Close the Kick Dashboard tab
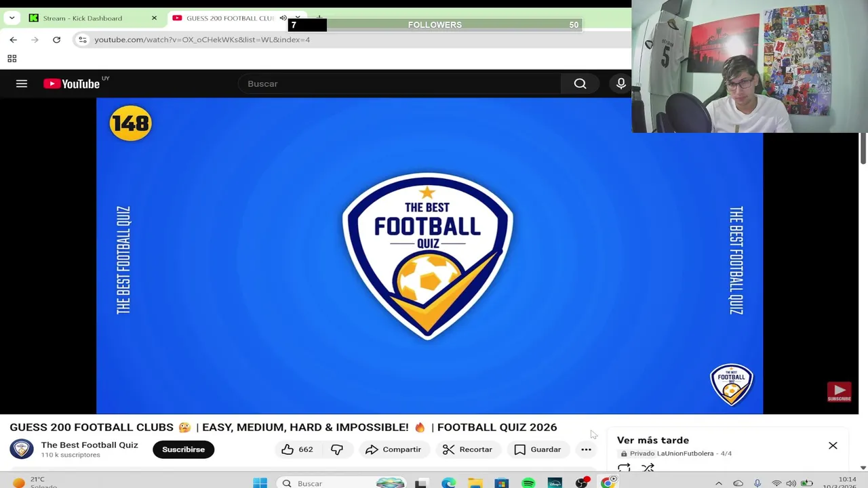868x488 pixels. [154, 18]
